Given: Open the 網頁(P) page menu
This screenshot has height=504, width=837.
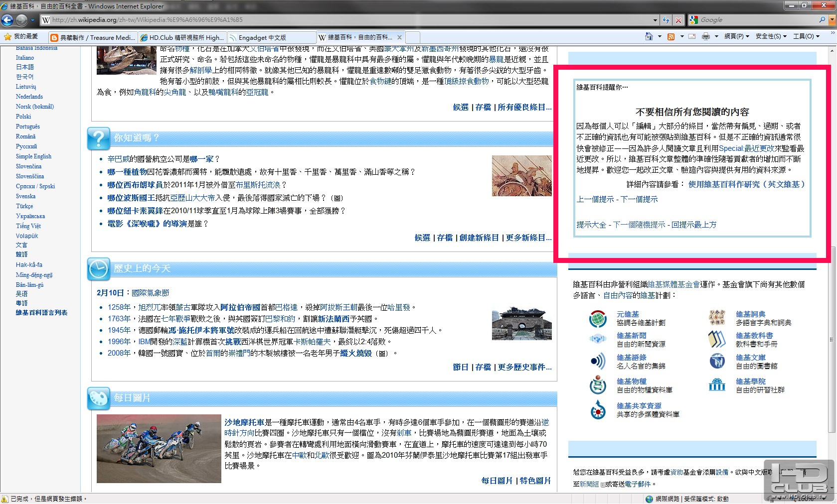Looking at the screenshot, I should 736,36.
